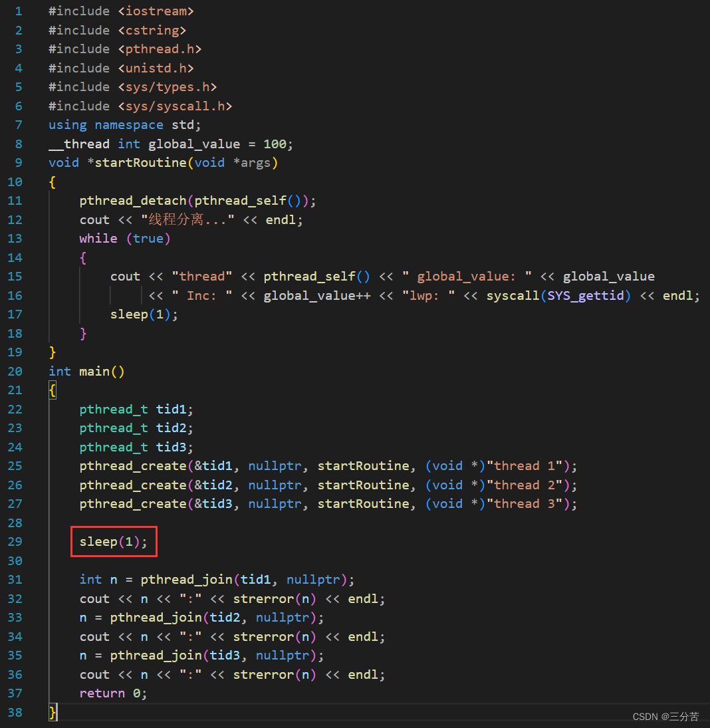The image size is (710, 728).
Task: Click the "thread 3" string on line 27
Action: click(525, 504)
